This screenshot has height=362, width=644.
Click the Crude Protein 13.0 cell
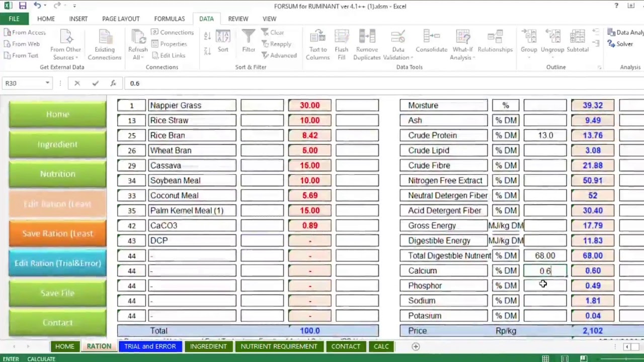point(545,135)
